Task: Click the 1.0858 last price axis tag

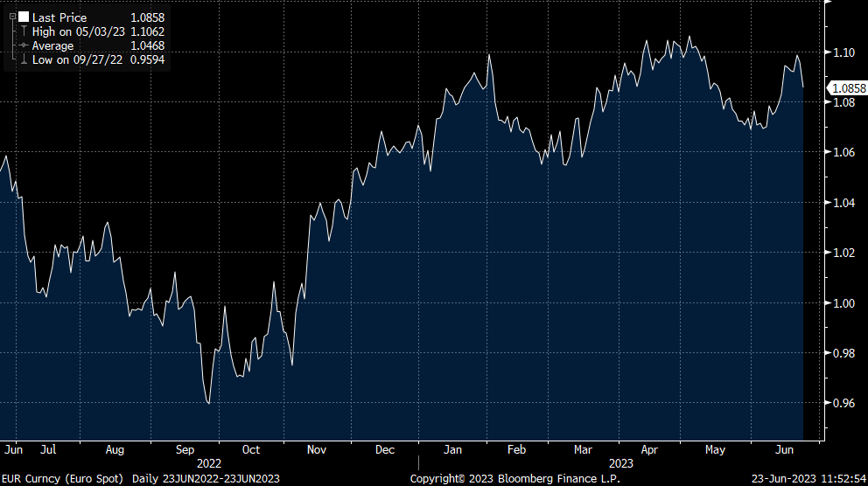Action: [x=847, y=88]
